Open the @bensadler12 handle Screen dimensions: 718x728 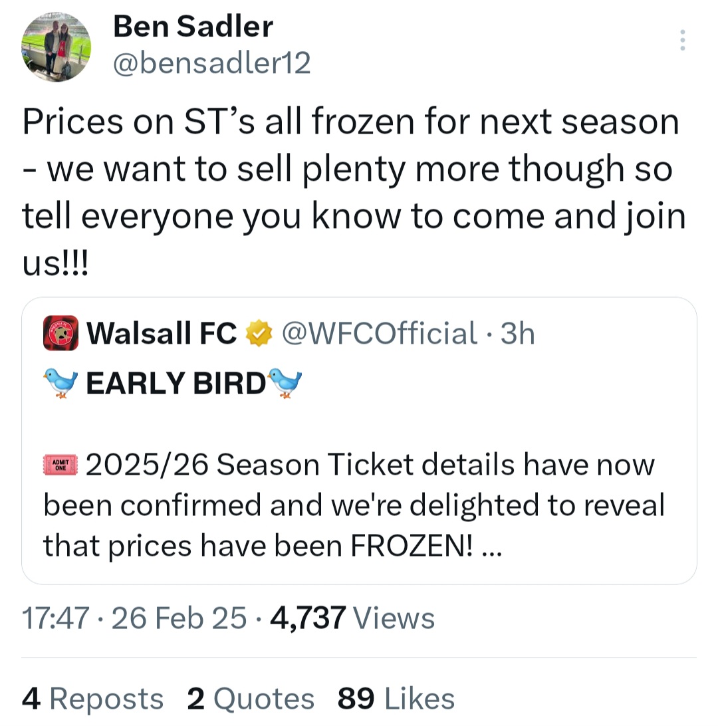pyautogui.click(x=211, y=62)
